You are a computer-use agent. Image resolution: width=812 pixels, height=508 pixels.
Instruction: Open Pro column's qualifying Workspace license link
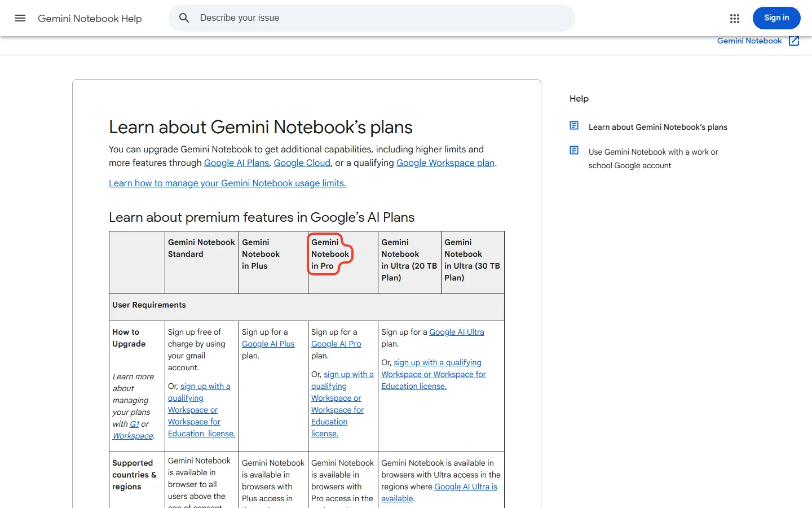[342, 404]
